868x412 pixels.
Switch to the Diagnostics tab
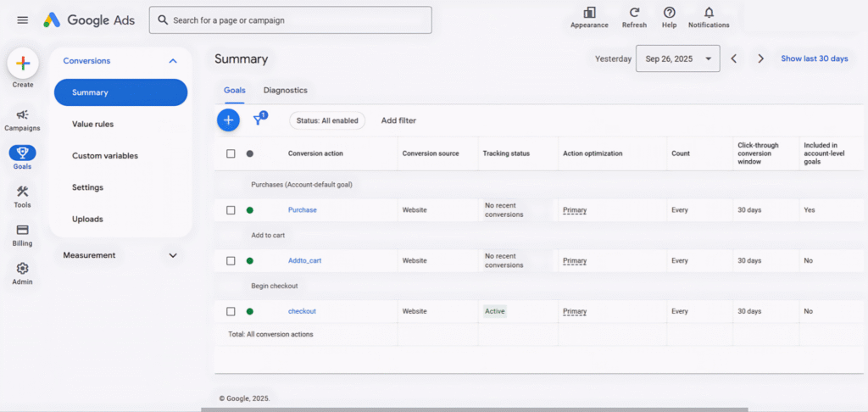pyautogui.click(x=285, y=90)
